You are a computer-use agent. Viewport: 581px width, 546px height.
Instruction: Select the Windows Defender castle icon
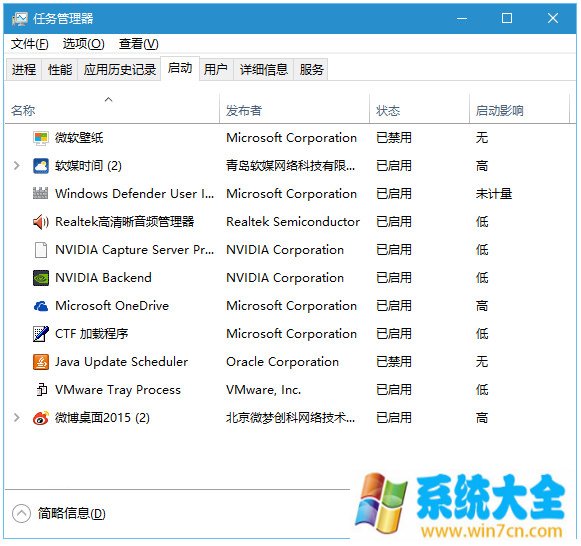41,194
